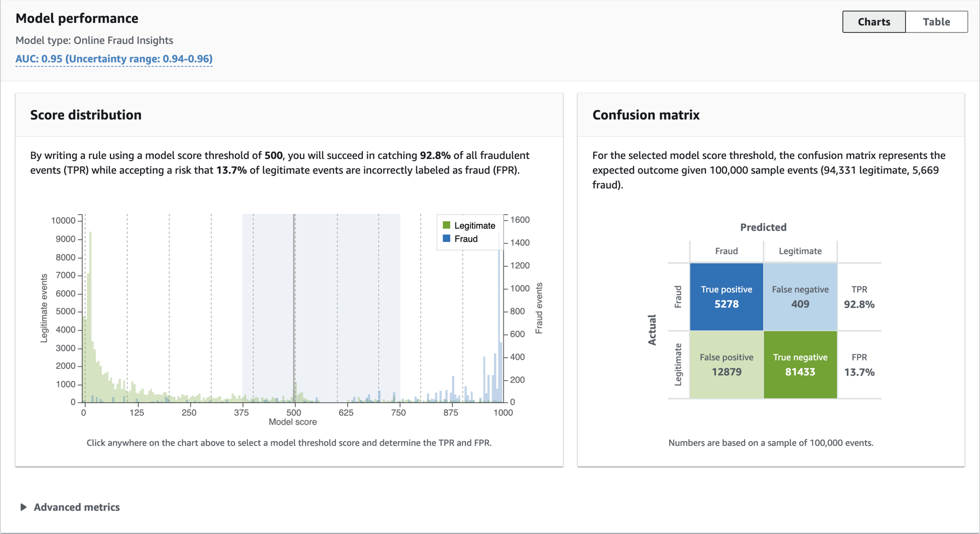The height and width of the screenshot is (534, 980).
Task: Click the TPR 92.8% value
Action: pyautogui.click(x=859, y=304)
